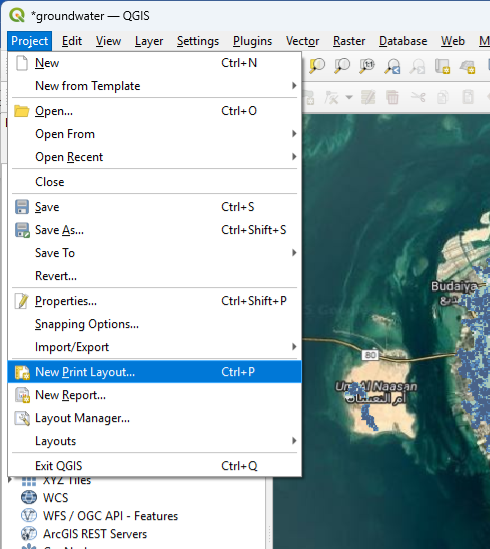Screen dimensions: 490x549
Task: Click the Modify Attributes pencil icon
Action: click(x=368, y=97)
